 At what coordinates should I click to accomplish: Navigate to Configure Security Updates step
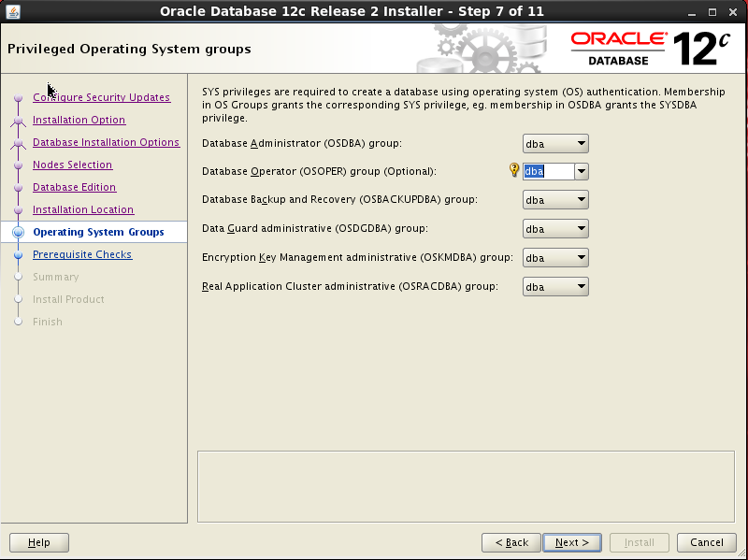(x=101, y=97)
